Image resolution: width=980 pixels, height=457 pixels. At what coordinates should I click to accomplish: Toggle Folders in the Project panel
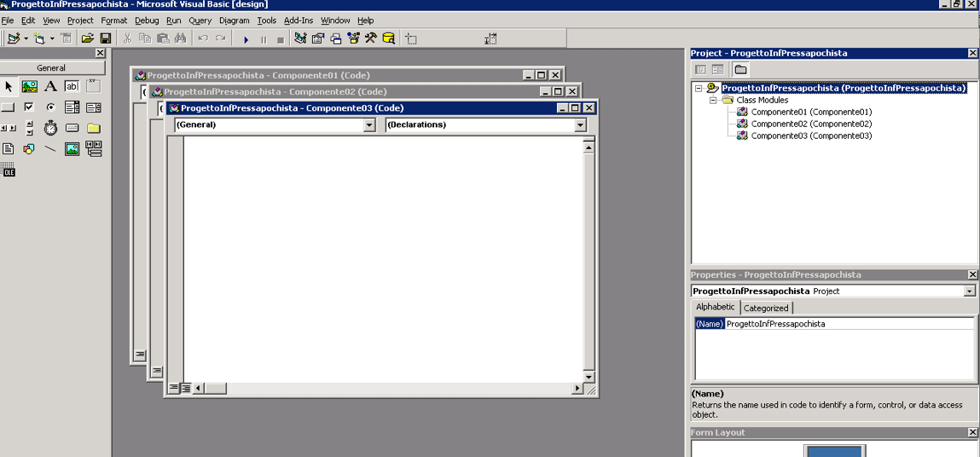740,69
